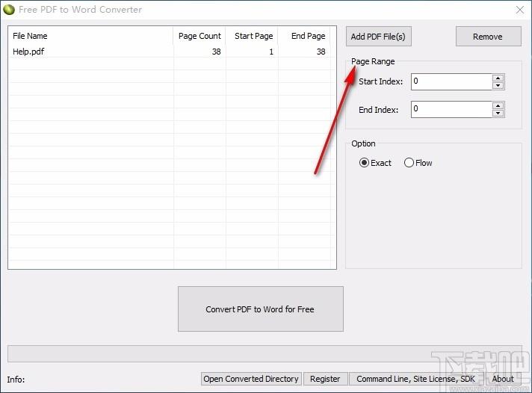
Task: Focus the Start Index input field
Action: pos(451,81)
